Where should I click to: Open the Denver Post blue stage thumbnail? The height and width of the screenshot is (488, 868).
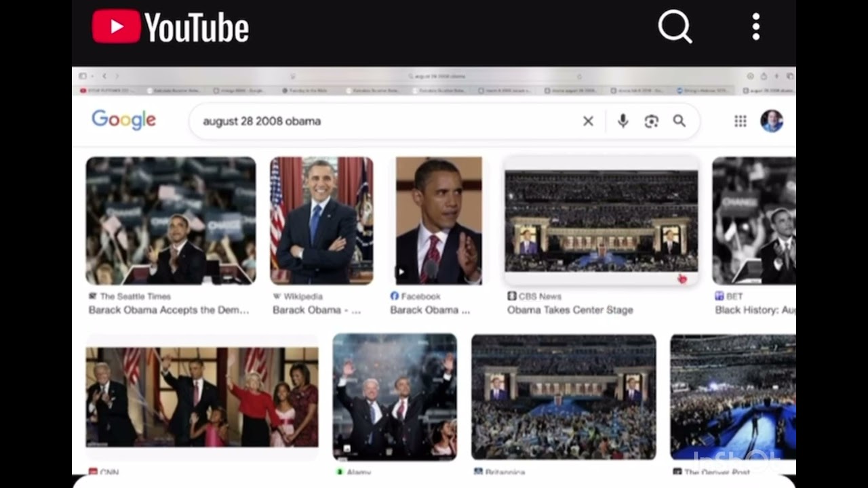point(733,396)
